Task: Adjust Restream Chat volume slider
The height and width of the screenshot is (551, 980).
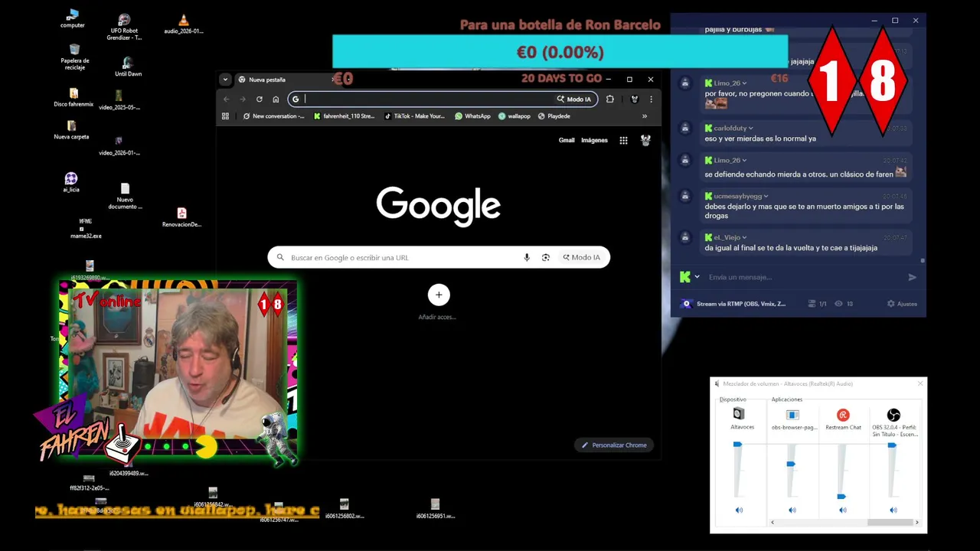Action: pyautogui.click(x=841, y=497)
